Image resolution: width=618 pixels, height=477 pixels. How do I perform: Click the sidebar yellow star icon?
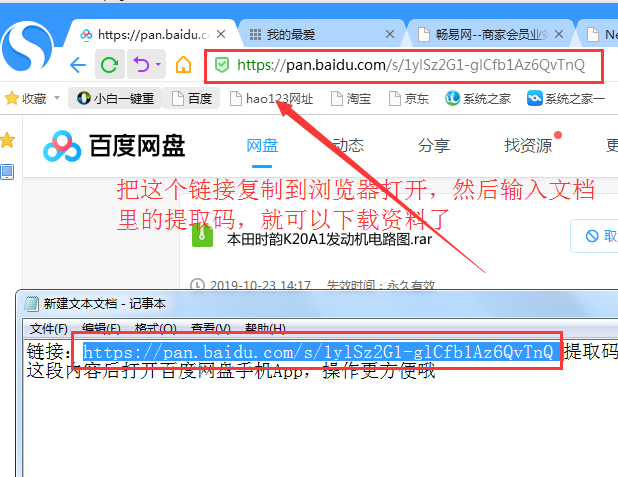click(7, 140)
